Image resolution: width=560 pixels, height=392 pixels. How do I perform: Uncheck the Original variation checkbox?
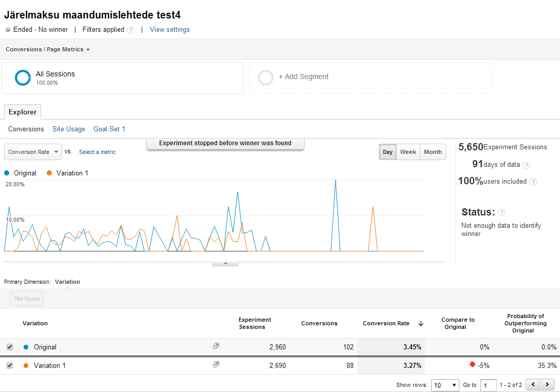10,347
